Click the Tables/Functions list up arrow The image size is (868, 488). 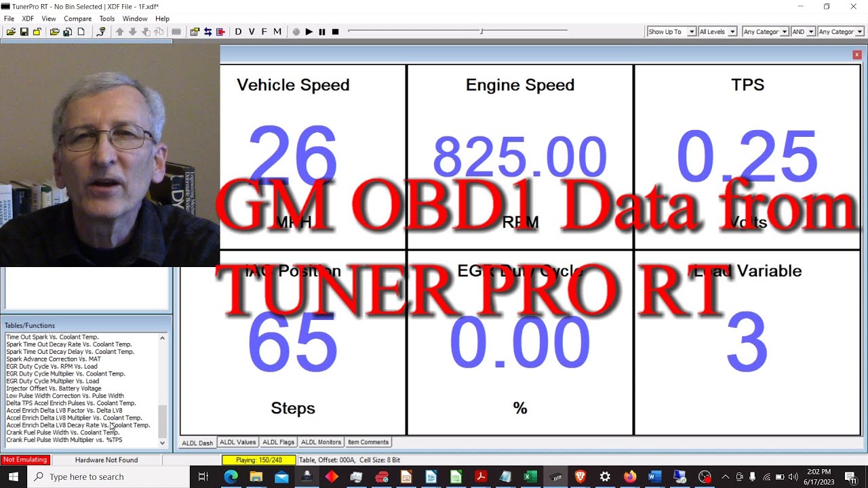point(162,338)
